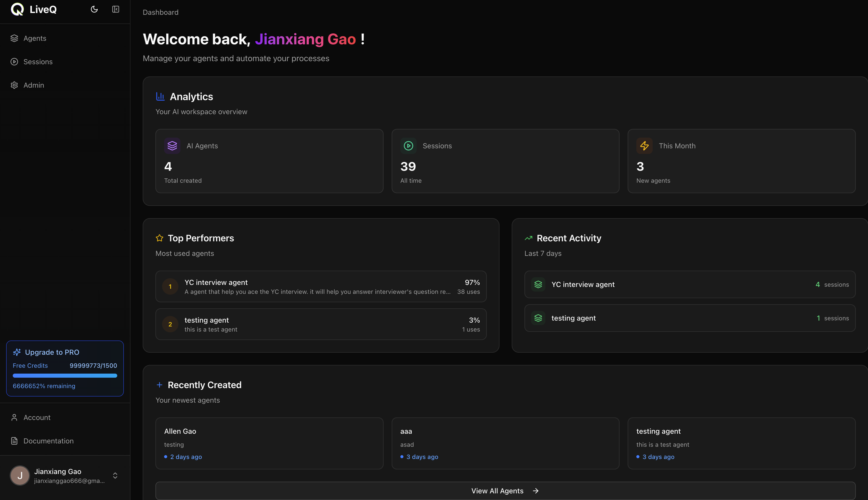The height and width of the screenshot is (500, 868).
Task: Click YC interview agent icon in Recent Activity
Action: pos(538,284)
